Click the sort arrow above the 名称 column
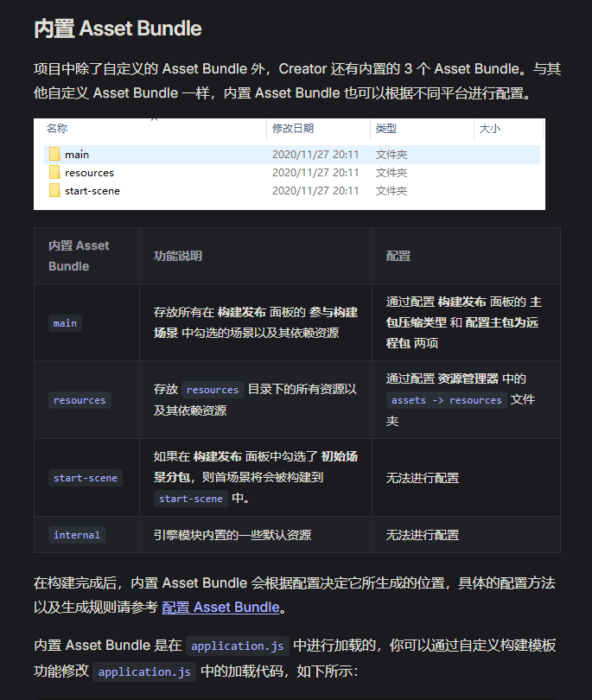The height and width of the screenshot is (700, 592). 155,119
